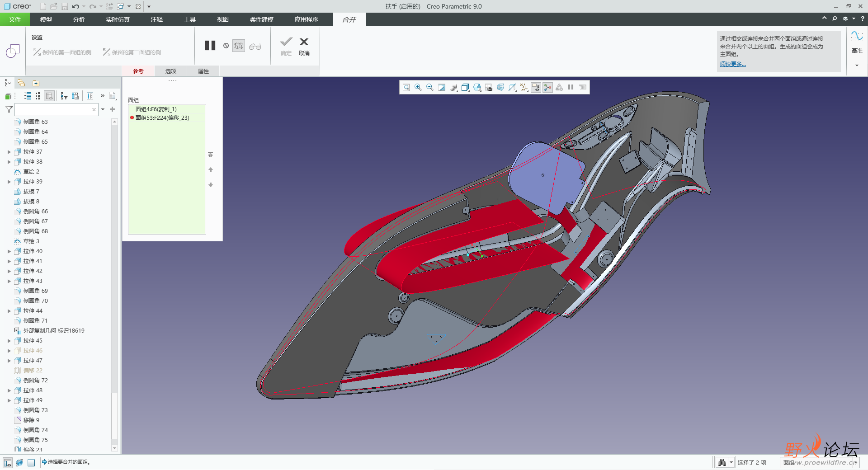Open the 选项 panel tab

click(171, 71)
